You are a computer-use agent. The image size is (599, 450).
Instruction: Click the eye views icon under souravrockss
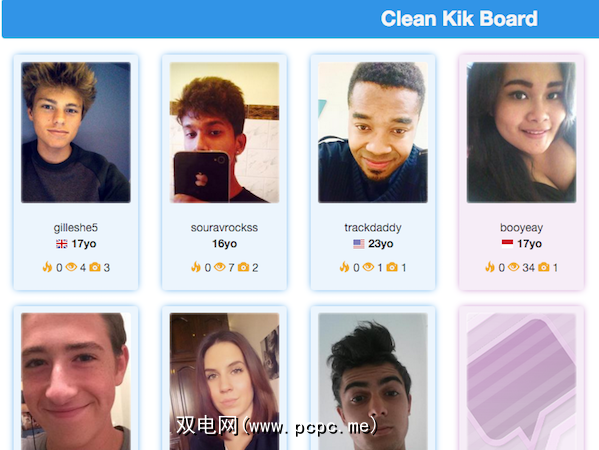click(220, 267)
